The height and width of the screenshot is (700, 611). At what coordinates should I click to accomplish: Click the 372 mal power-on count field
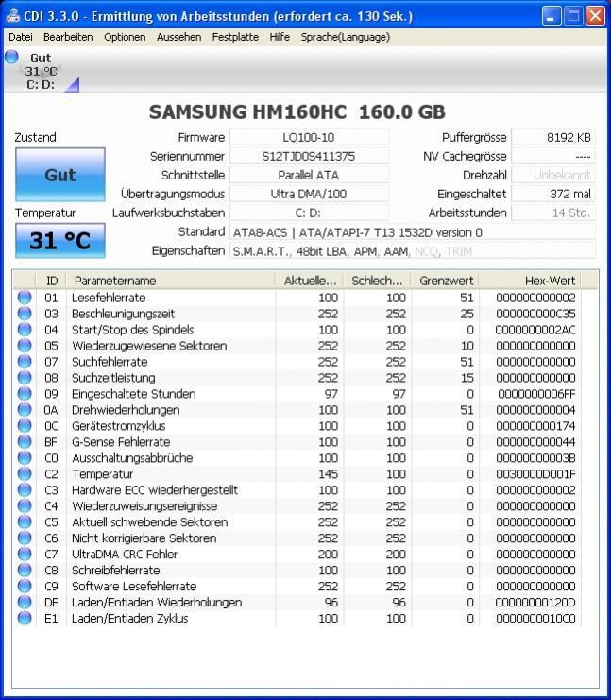(553, 194)
